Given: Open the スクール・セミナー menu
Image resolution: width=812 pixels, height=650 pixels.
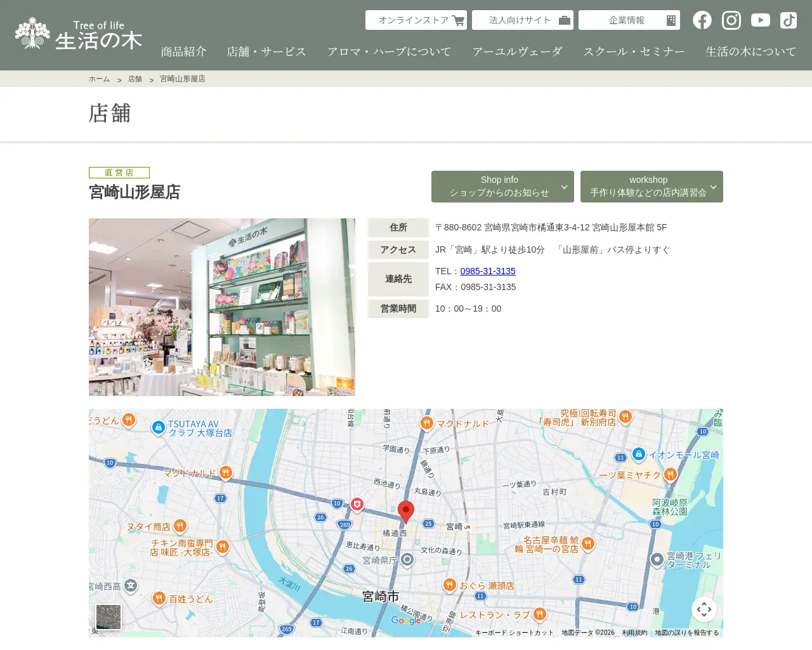Looking at the screenshot, I should [x=634, y=51].
